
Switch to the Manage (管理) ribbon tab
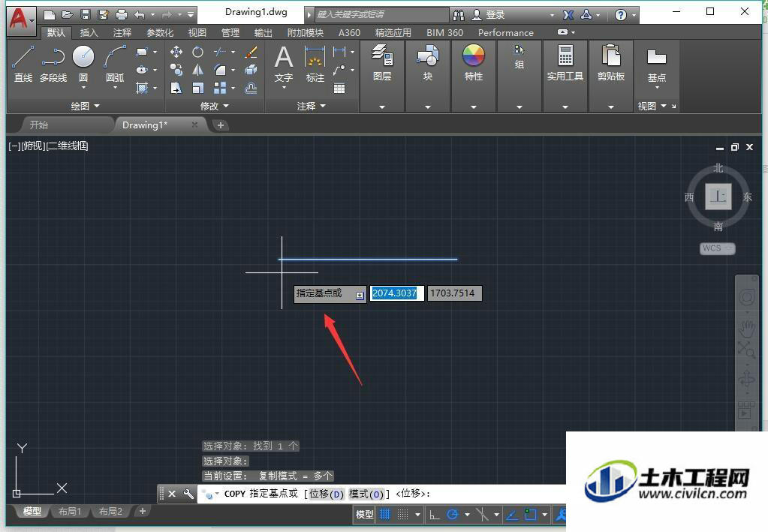(x=230, y=33)
